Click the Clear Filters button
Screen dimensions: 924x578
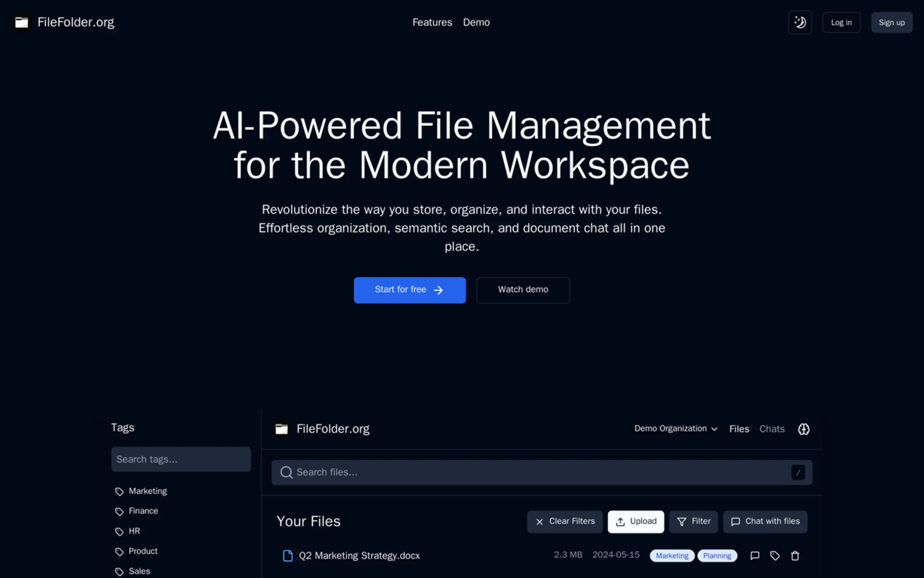click(565, 522)
